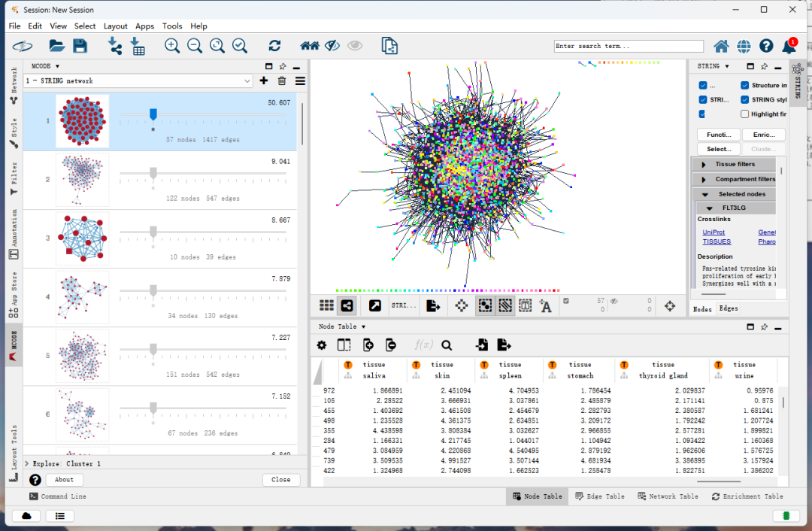The width and height of the screenshot is (812, 531).
Task: Open the Layout menu
Action: [115, 26]
